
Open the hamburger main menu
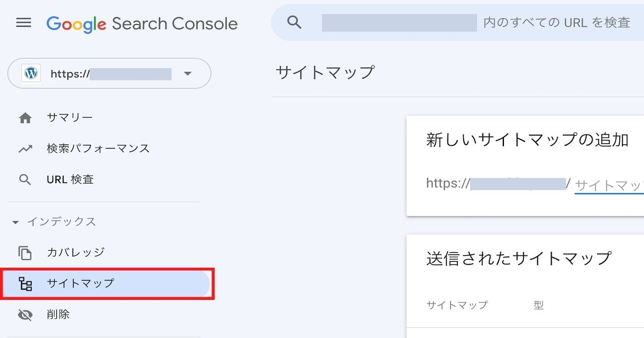pyautogui.click(x=24, y=23)
